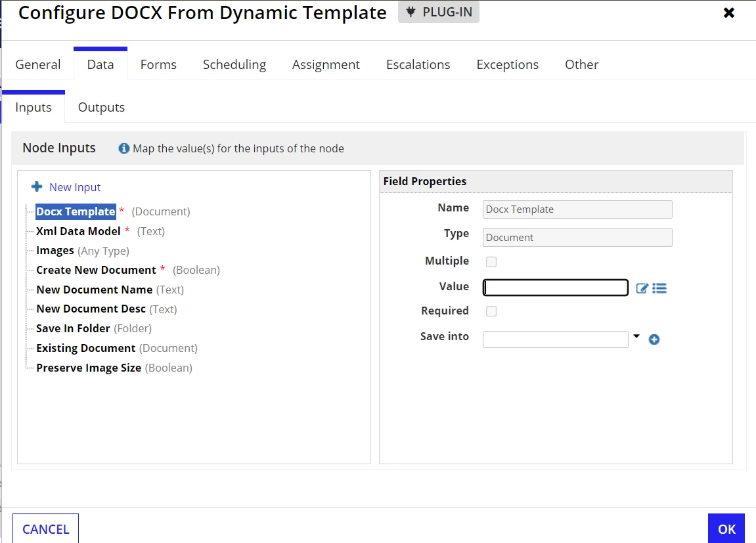
Task: Click the plus icon for New Input
Action: [37, 186]
